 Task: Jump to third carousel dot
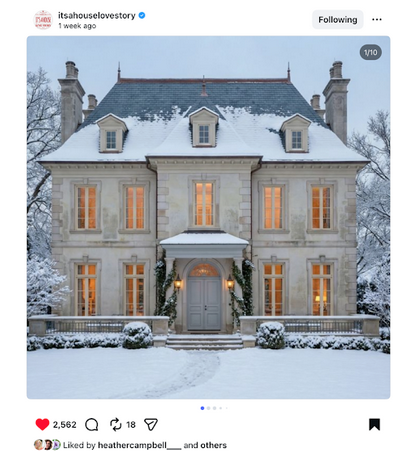(215, 408)
